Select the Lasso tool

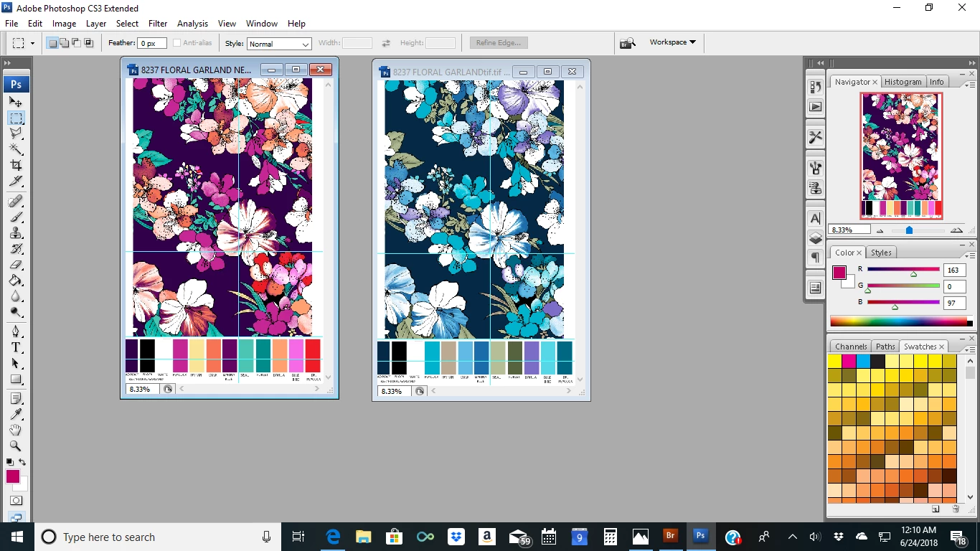tap(16, 133)
